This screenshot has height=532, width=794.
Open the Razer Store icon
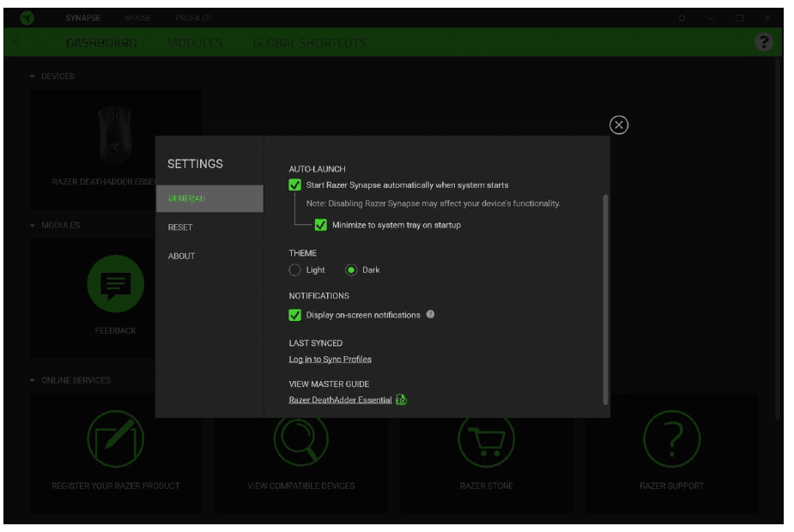click(x=486, y=438)
